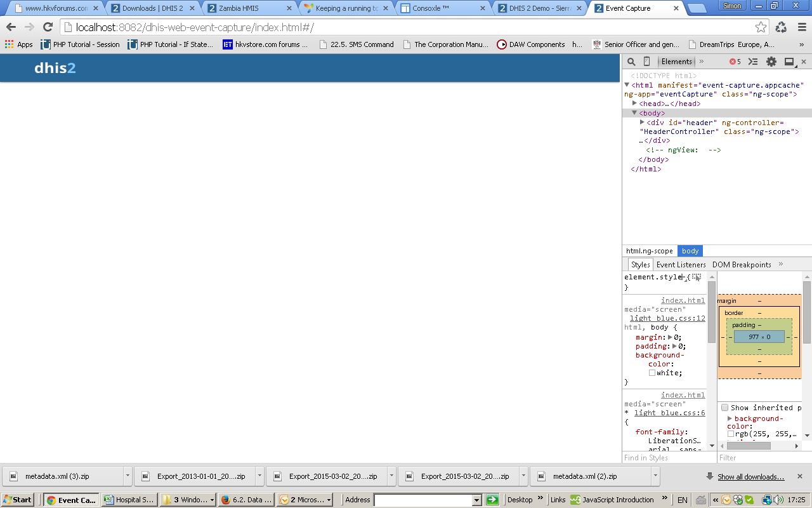The height and width of the screenshot is (508, 812).
Task: Click Show all downloads link
Action: [x=750, y=476]
